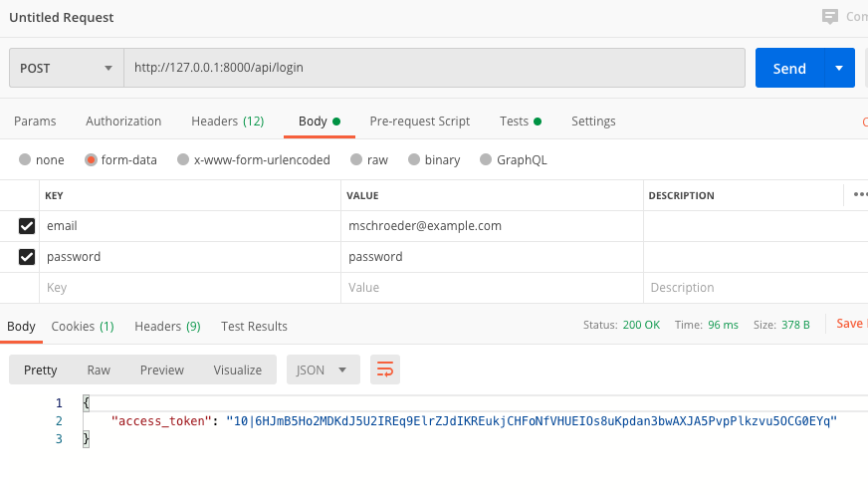868x495 pixels.
Task: Switch to the Params tab
Action: tap(35, 122)
